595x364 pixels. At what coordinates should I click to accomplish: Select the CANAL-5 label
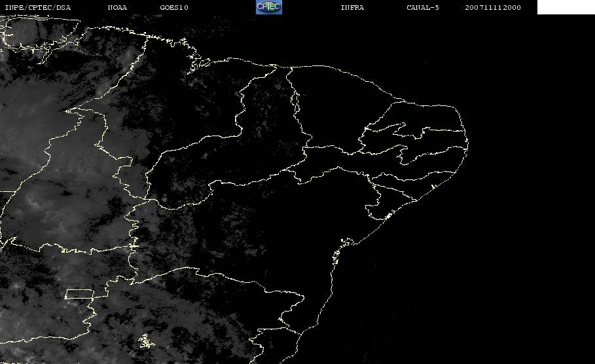pos(423,8)
